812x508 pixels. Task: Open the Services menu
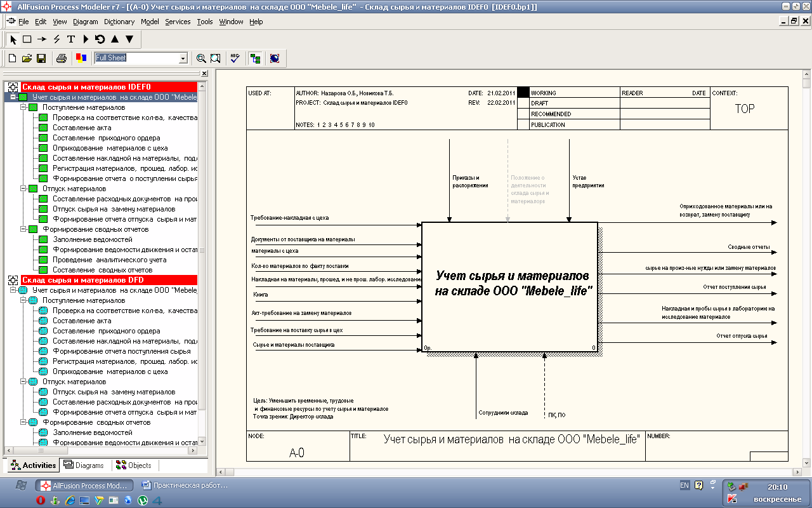click(x=178, y=22)
